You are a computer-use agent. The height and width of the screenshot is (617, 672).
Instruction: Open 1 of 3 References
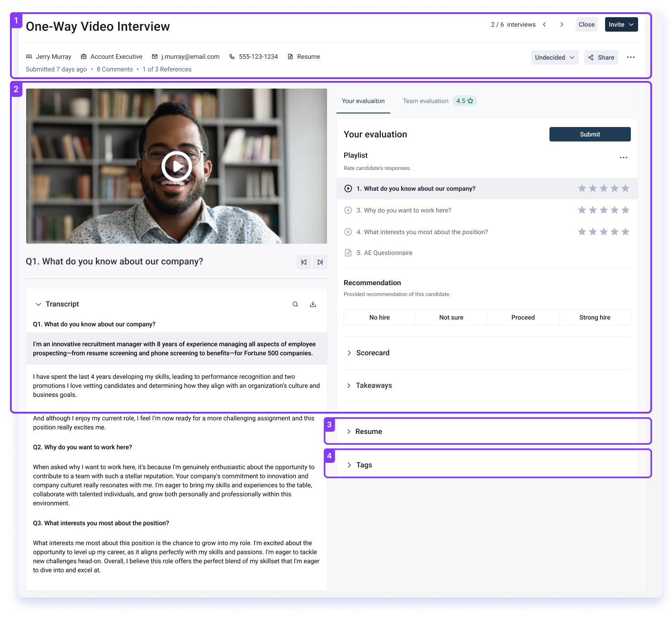(x=167, y=69)
